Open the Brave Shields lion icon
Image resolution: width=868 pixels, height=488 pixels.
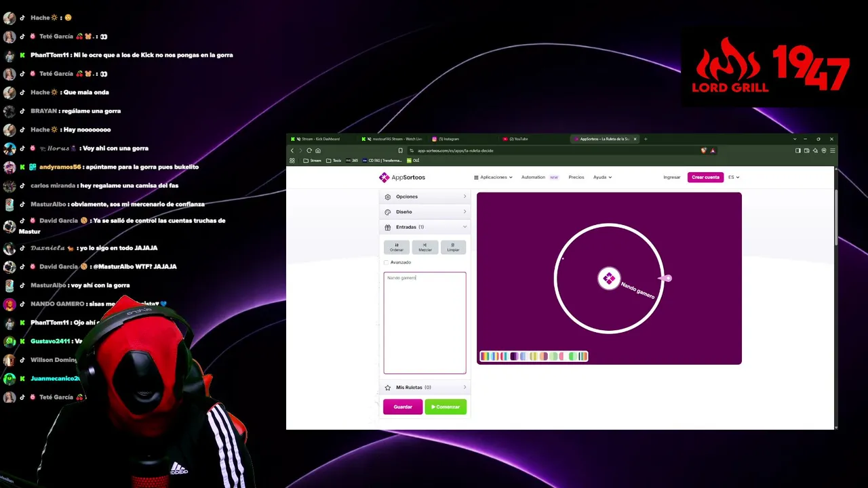point(703,150)
